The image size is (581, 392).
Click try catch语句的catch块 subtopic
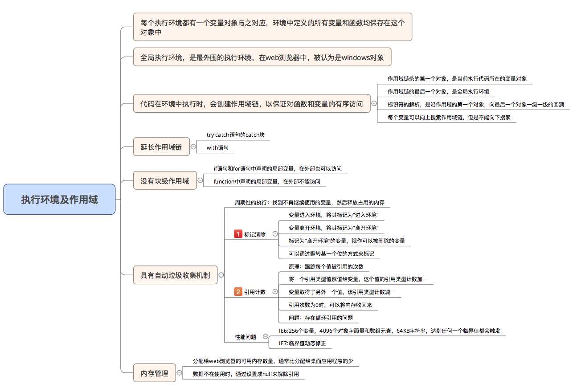(236, 135)
